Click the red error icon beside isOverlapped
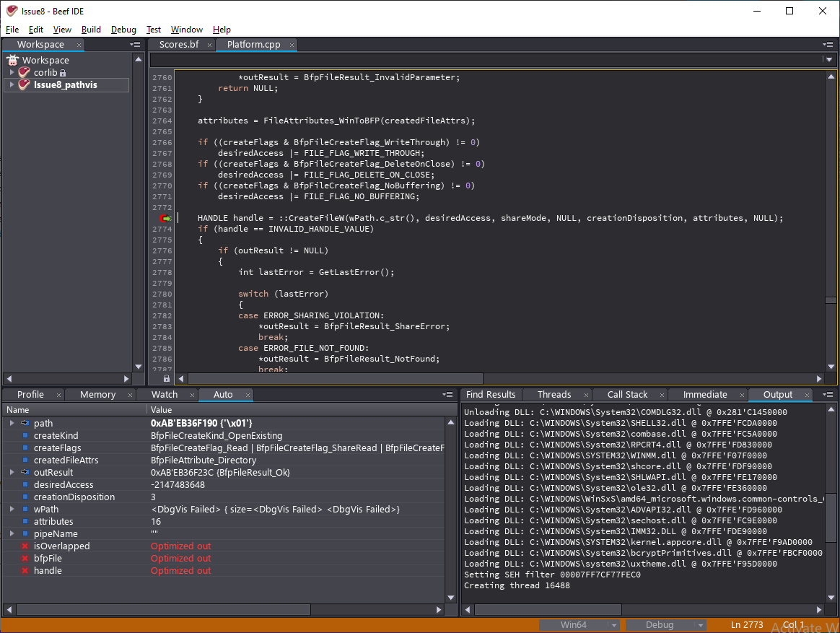The width and height of the screenshot is (840, 633). tap(25, 546)
